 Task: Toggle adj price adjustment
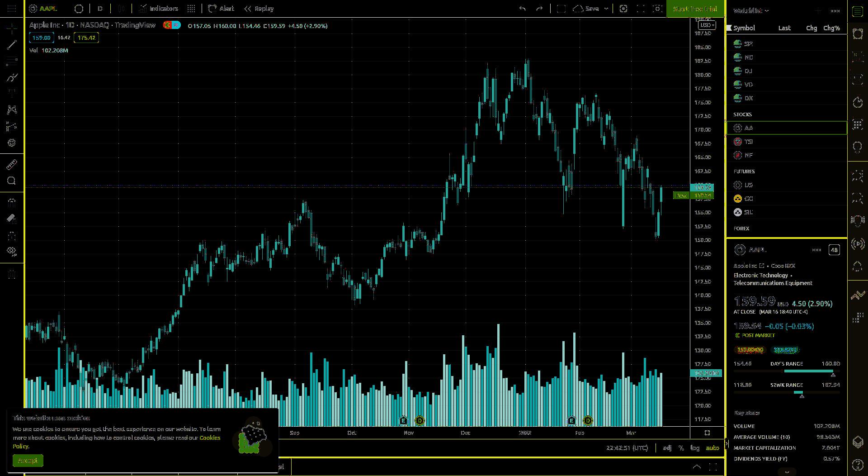tap(667, 448)
